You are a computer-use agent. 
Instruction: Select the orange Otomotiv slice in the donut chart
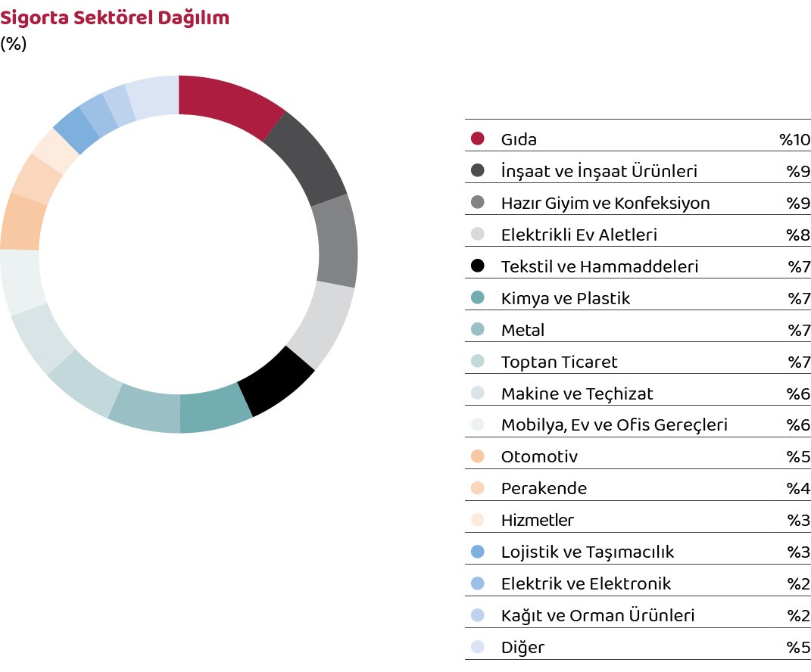20,222
